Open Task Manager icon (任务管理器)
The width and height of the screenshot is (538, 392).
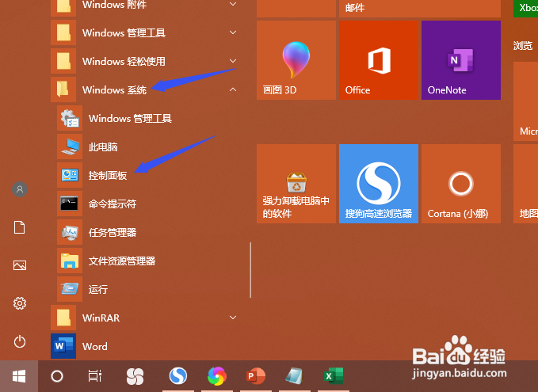click(x=70, y=232)
